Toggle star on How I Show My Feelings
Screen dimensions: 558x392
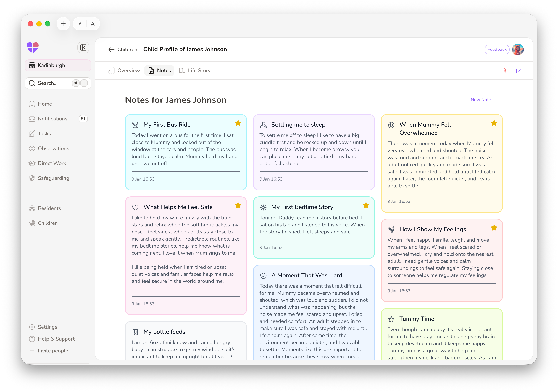pyautogui.click(x=494, y=228)
